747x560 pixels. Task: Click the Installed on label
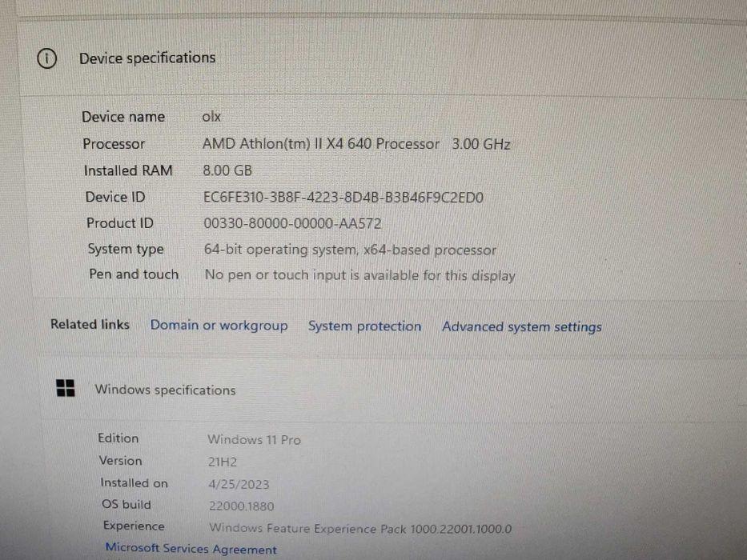coord(135,483)
